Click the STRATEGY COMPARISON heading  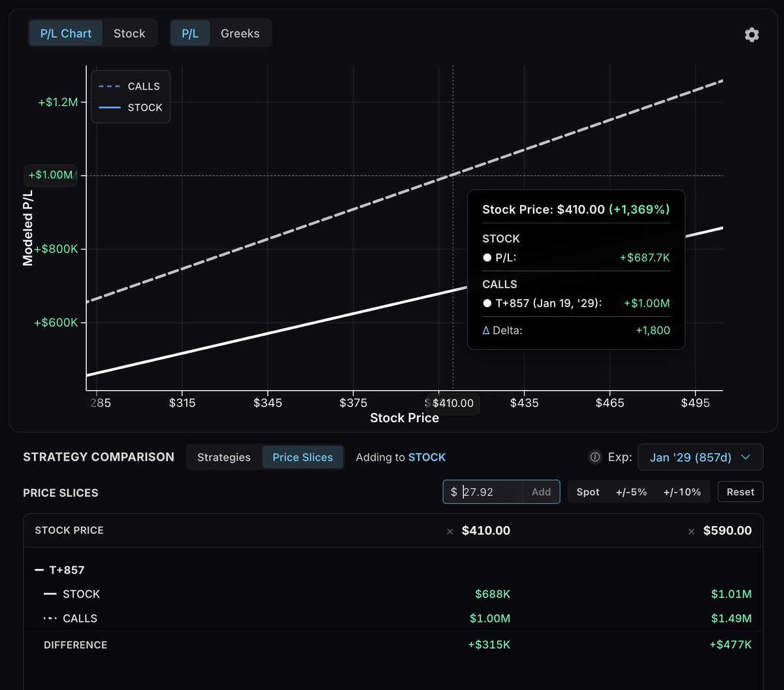(99, 457)
